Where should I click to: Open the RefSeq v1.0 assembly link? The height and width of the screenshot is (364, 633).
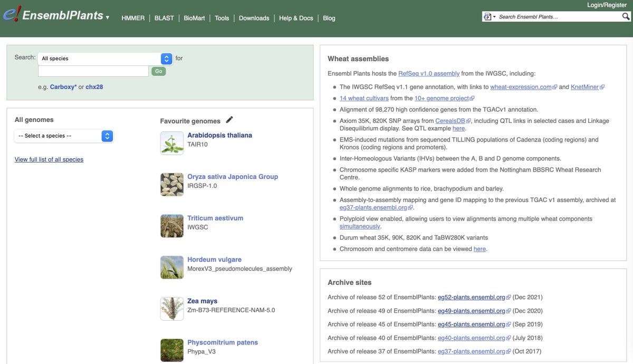pos(429,73)
